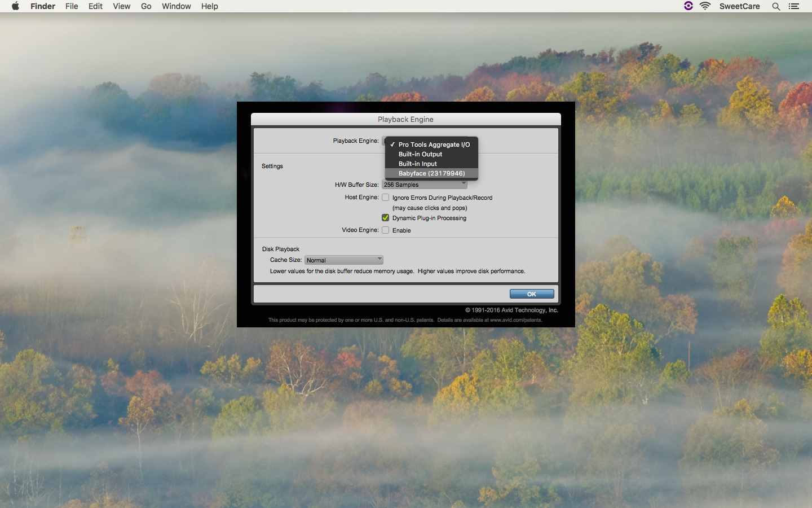Click the purple circular menu bar icon
Viewport: 812px width, 508px height.
(x=688, y=6)
